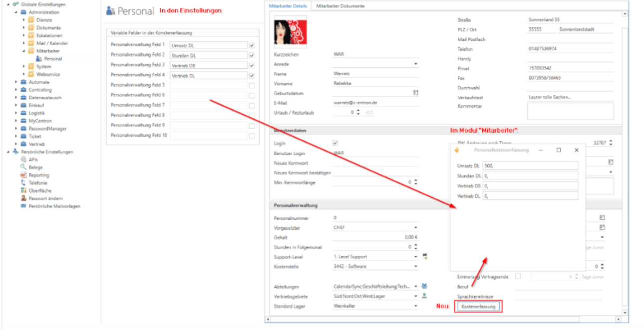The height and width of the screenshot is (330, 644).
Task: Open Passwort ändern via its icon
Action: [x=23, y=198]
